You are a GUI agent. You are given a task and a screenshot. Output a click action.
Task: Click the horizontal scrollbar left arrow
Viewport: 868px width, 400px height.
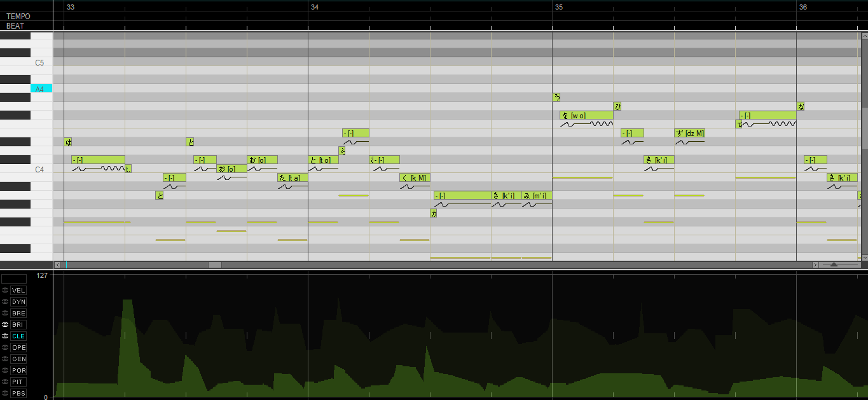pyautogui.click(x=57, y=265)
